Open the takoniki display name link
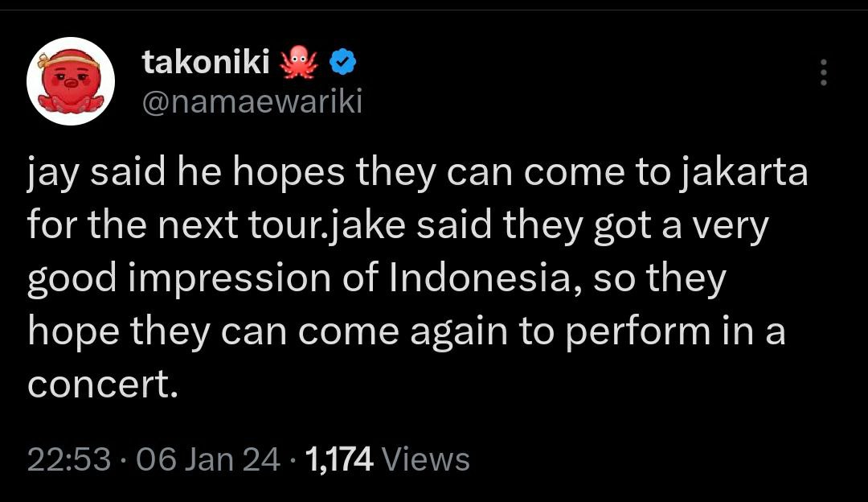 206,61
